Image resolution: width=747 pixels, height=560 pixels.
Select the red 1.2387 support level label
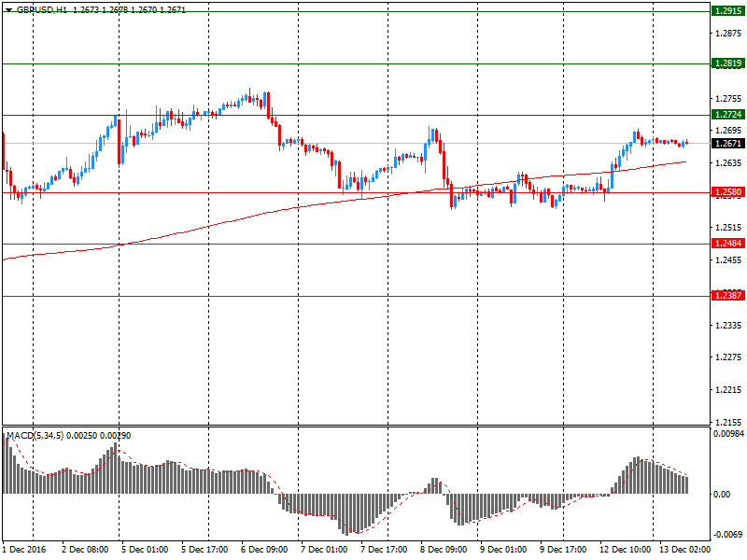tap(728, 295)
